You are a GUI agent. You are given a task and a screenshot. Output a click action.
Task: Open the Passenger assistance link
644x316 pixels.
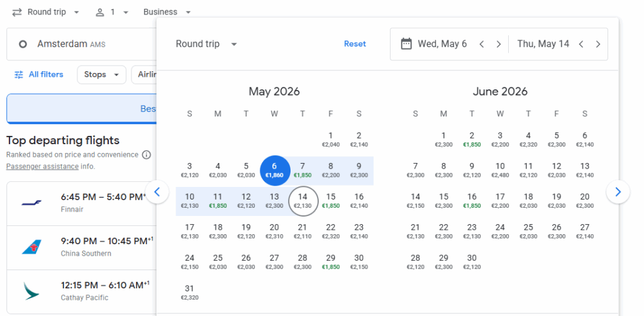click(x=42, y=167)
